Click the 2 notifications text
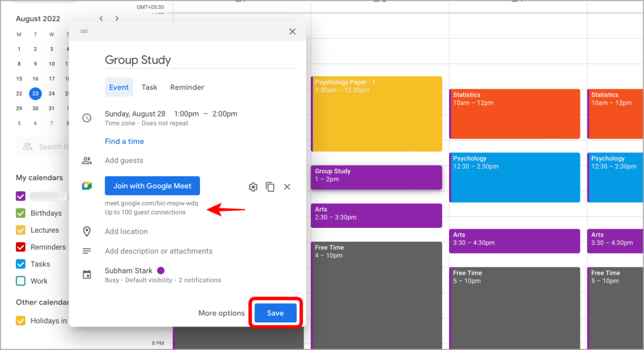 [x=199, y=280]
